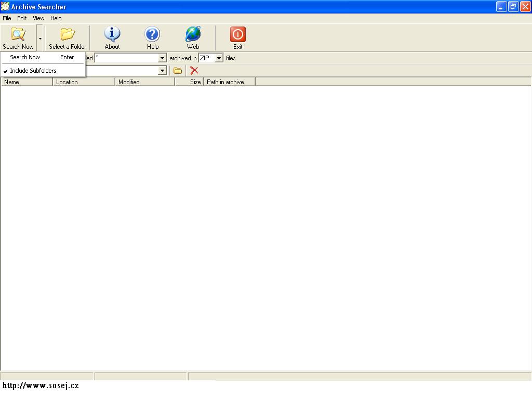Click the http://www.sosej.cz link text
Screen dimensions: 532x399
pyautogui.click(x=41, y=385)
